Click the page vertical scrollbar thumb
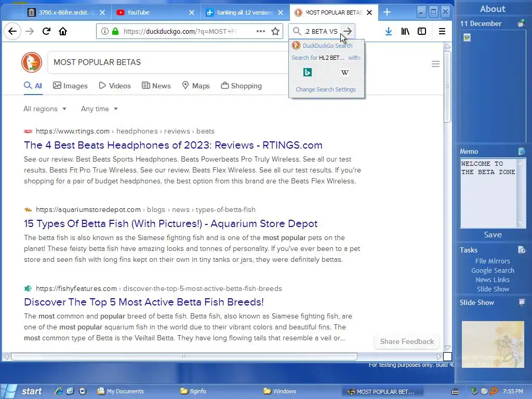Viewport: 532px width, 399px height. pos(447,87)
